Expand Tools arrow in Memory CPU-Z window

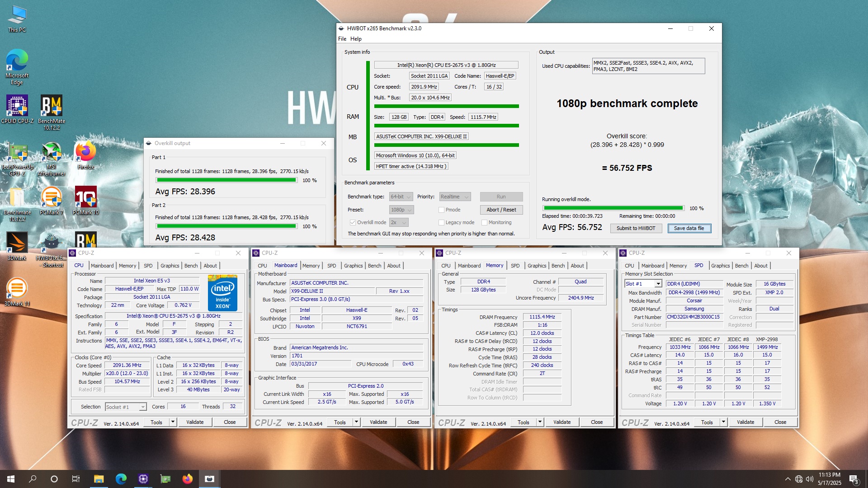(x=540, y=422)
